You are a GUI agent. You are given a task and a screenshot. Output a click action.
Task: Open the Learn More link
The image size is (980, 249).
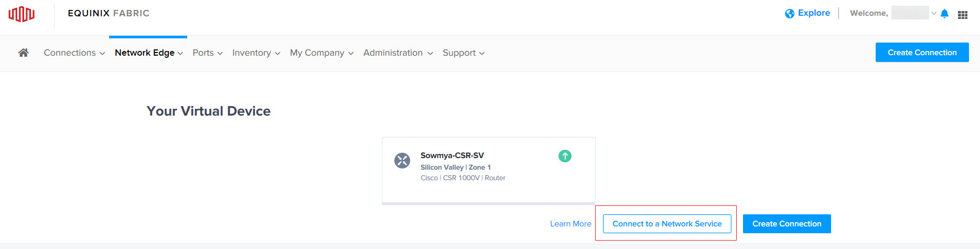570,224
